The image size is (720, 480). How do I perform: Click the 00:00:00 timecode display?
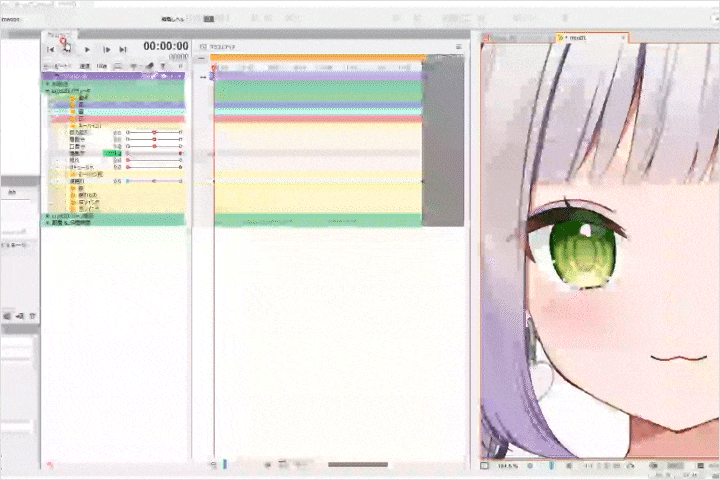[x=166, y=46]
